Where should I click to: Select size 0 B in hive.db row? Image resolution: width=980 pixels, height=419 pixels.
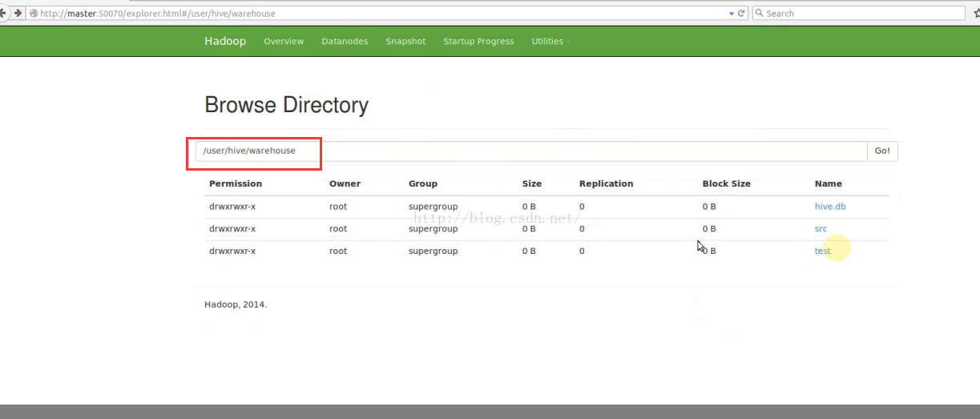[x=529, y=206]
